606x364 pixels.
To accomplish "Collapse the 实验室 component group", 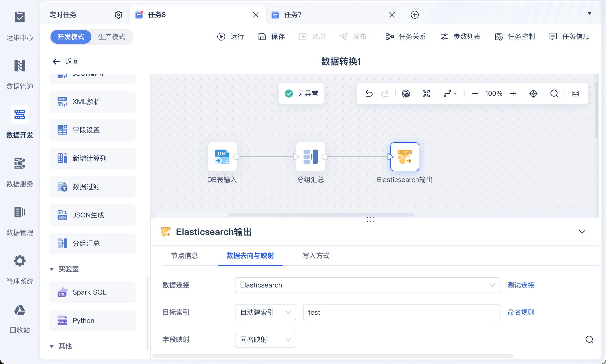I will 52,269.
